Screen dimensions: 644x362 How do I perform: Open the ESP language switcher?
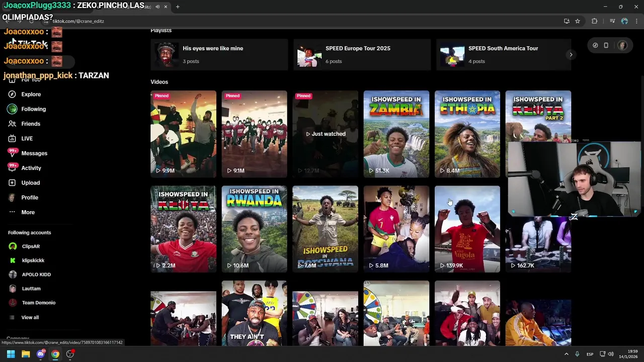click(x=590, y=354)
